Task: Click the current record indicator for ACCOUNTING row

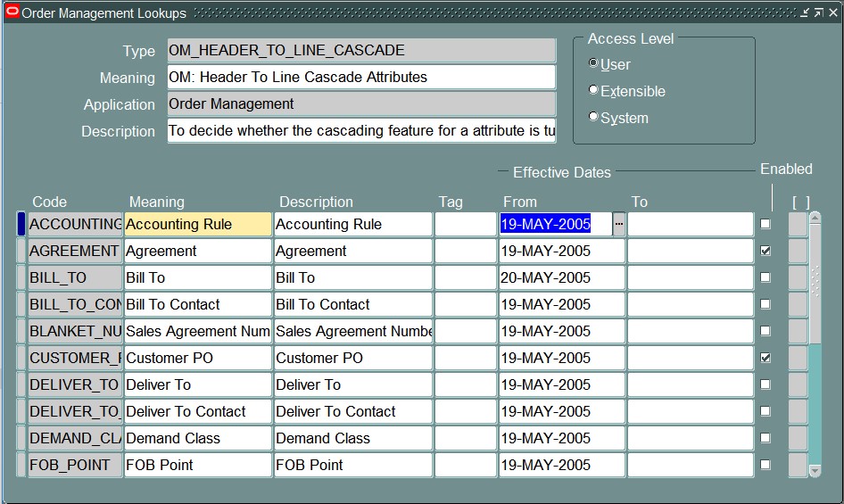Action: (x=21, y=224)
